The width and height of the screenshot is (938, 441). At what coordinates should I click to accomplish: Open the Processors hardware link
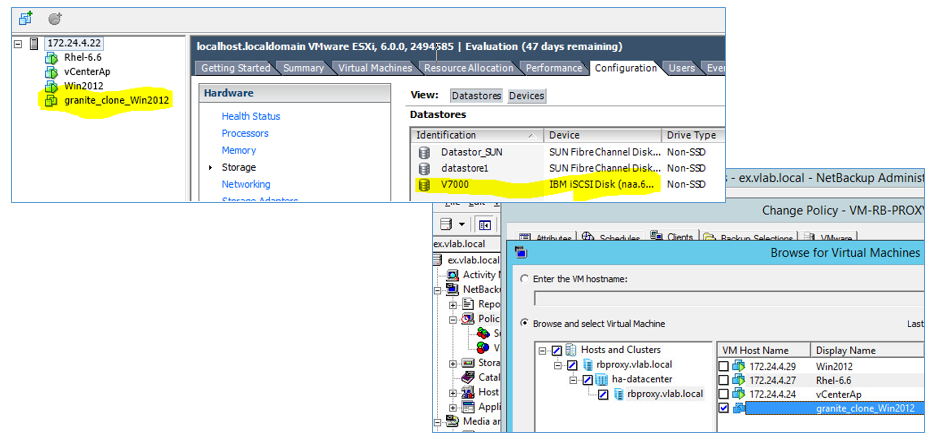245,133
